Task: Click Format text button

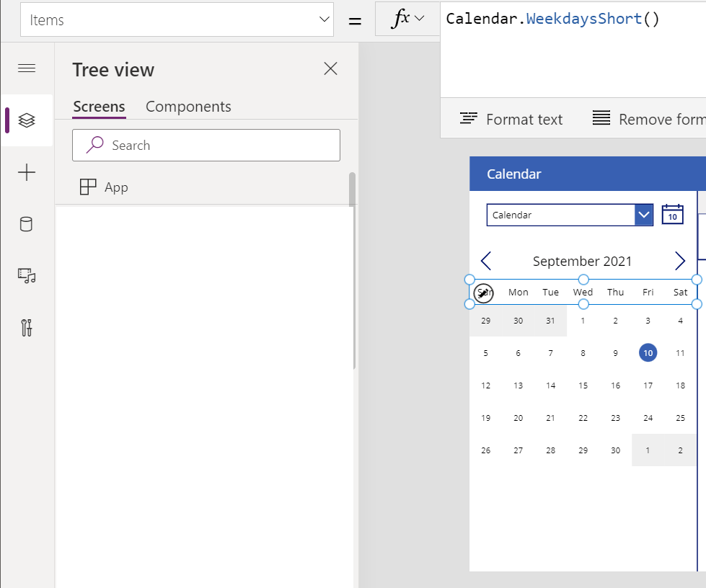Action: tap(511, 119)
